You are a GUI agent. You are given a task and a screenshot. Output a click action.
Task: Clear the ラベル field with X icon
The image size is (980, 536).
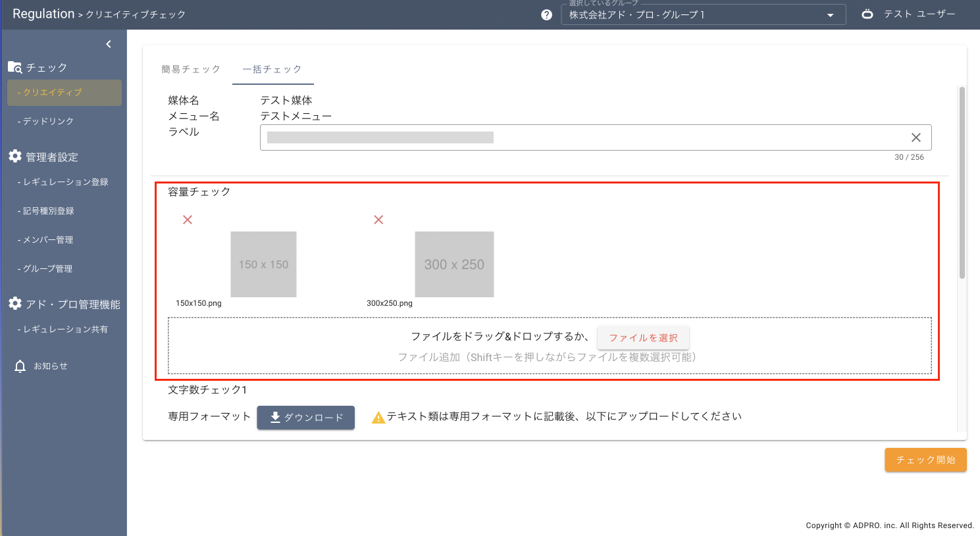[x=916, y=137]
